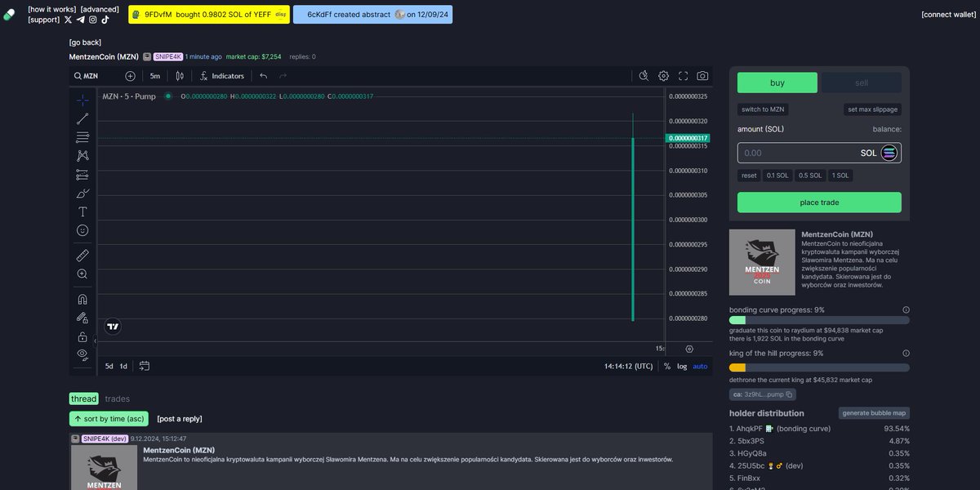The height and width of the screenshot is (490, 980).
Task: Click generate bubble map button
Action: pyautogui.click(x=874, y=413)
